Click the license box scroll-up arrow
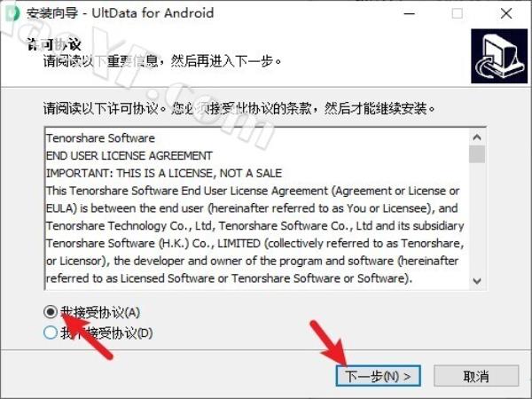Image resolution: width=532 pixels, height=399 pixels. click(477, 137)
